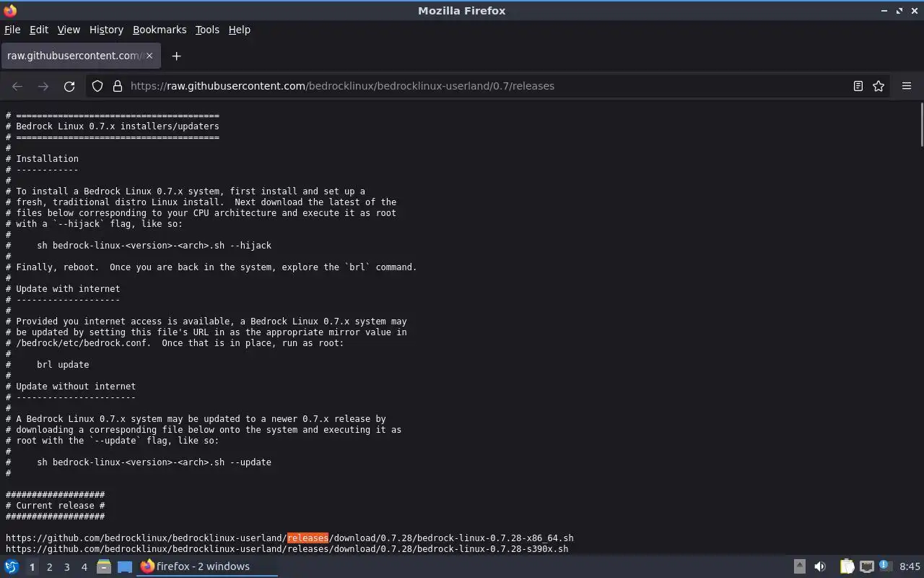Switch to virtual desktop 1
This screenshot has width=924, height=578.
point(32,567)
